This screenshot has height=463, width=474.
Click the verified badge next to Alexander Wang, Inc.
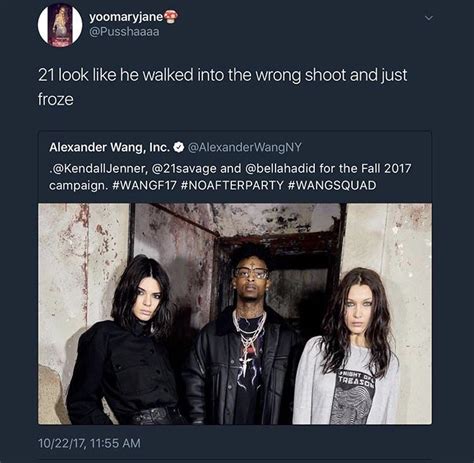coord(179,147)
